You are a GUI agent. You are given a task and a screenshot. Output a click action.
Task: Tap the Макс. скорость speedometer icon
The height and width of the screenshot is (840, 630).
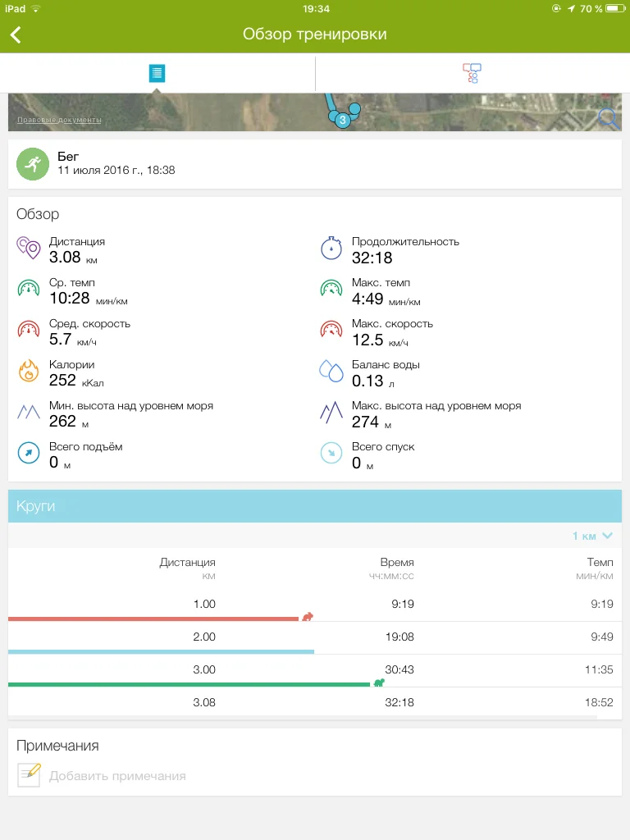tap(331, 329)
